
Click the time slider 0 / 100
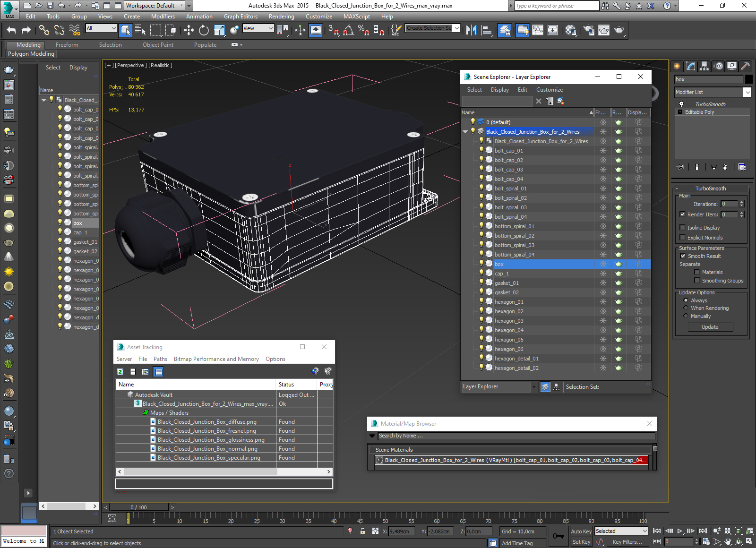[138, 507]
